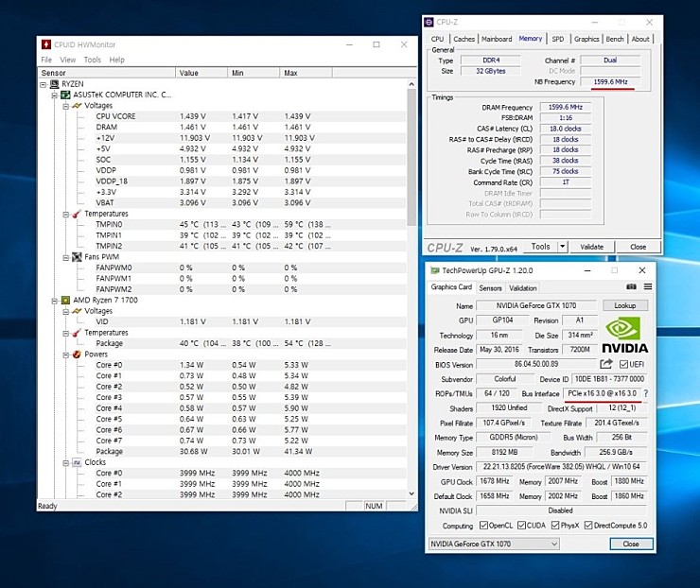Click the BIOS export share icon in GPU-Z

click(x=605, y=364)
